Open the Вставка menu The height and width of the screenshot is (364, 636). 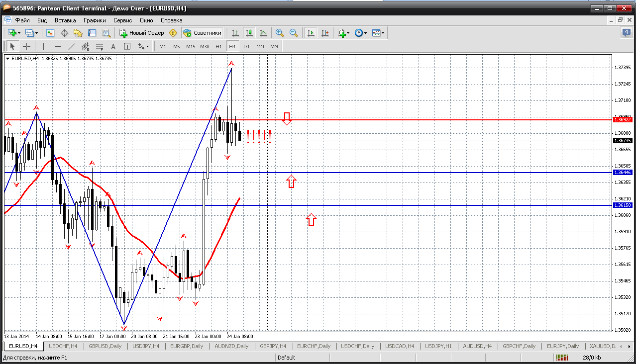pos(65,20)
